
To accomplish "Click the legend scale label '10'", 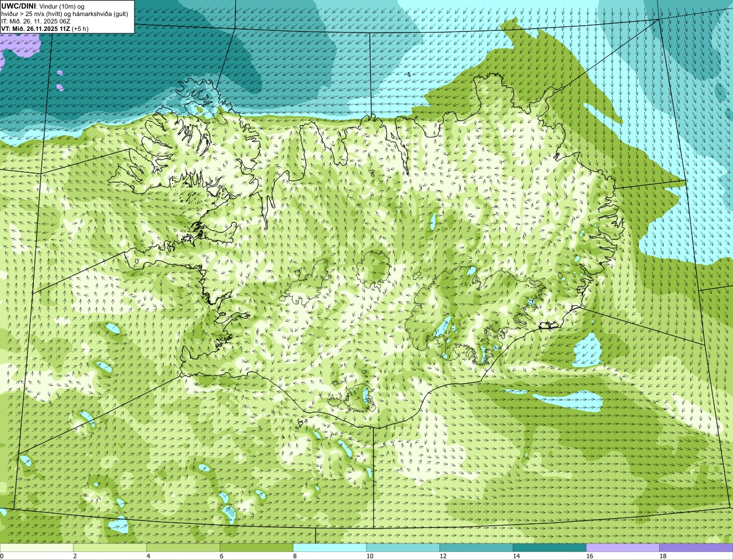I will click(x=370, y=556).
